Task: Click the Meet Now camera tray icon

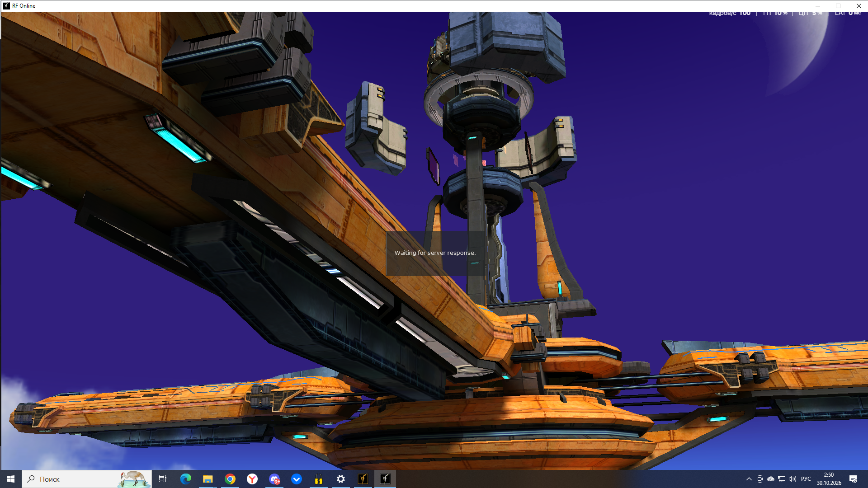Action: [x=760, y=479]
